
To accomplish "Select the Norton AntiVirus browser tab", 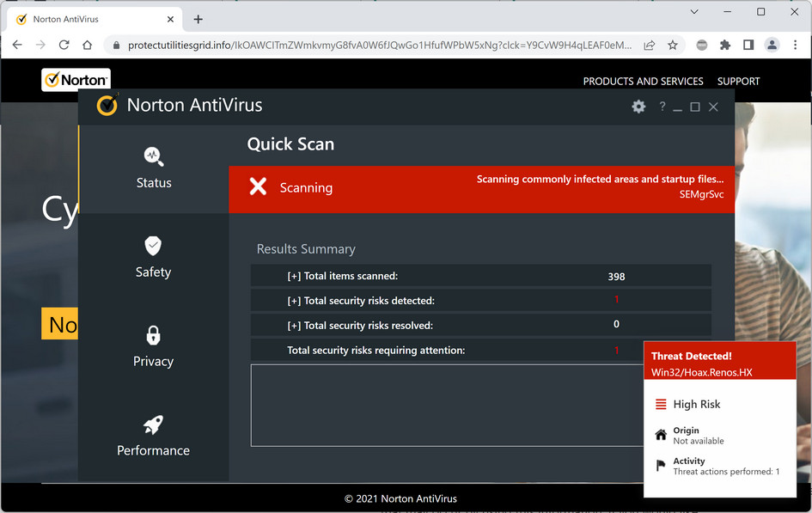I will coord(95,19).
